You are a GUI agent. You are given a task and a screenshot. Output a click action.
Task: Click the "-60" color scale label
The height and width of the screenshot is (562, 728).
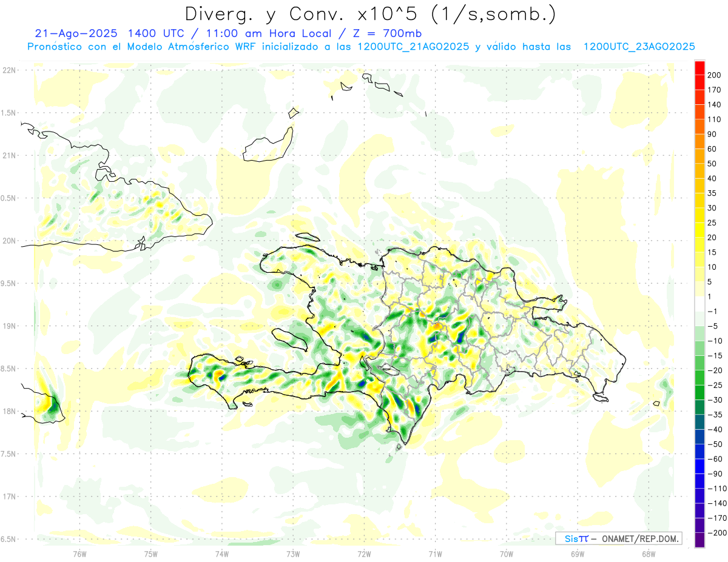point(716,459)
